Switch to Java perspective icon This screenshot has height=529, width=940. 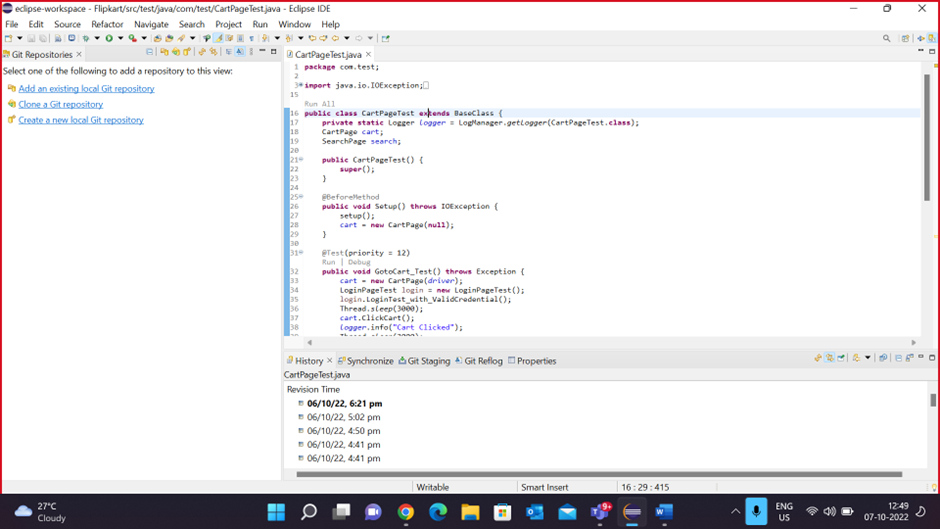[921, 38]
